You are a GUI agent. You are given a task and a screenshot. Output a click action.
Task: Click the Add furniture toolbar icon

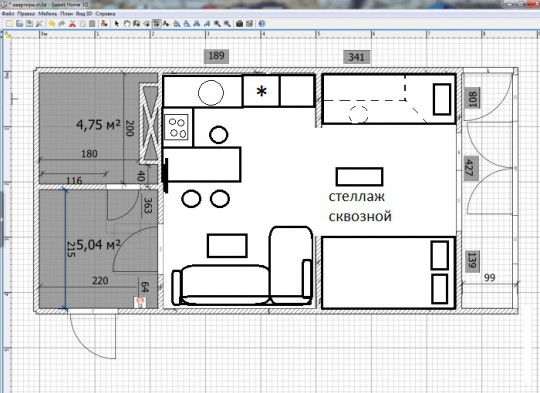click(104, 23)
